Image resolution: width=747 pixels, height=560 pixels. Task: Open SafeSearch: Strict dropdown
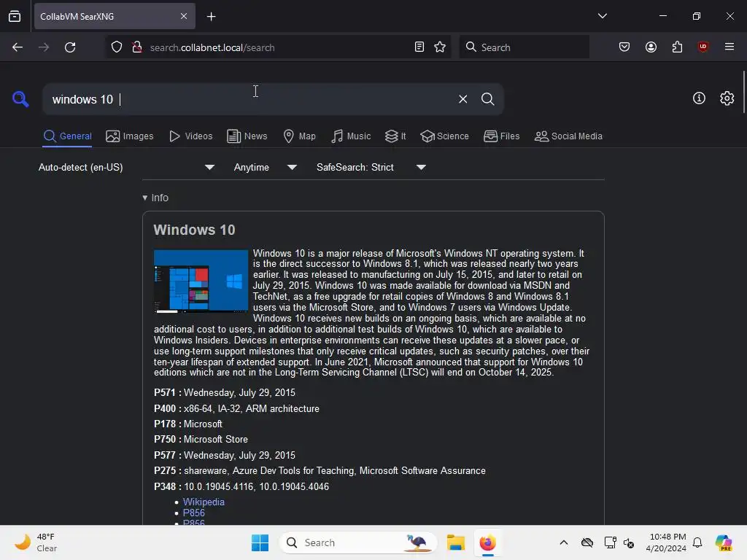[x=371, y=167]
